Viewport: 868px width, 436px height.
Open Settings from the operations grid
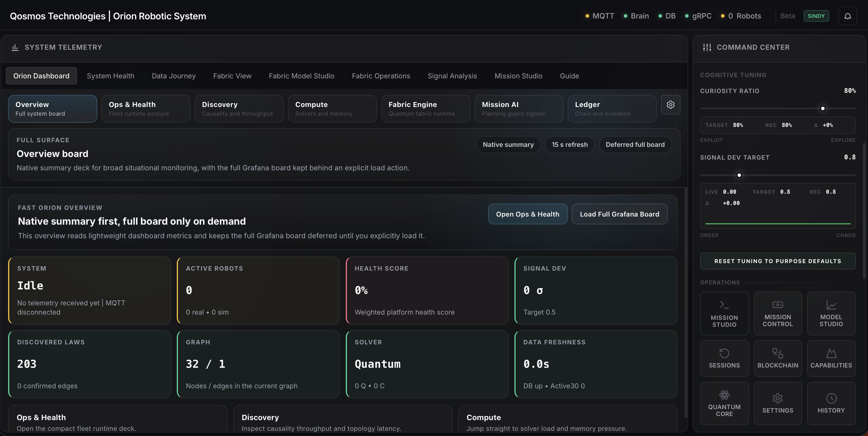778,403
